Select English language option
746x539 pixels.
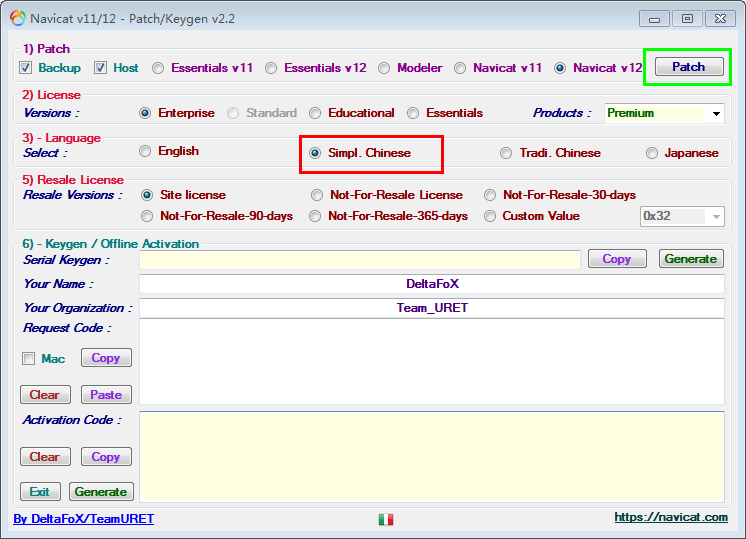[145, 151]
